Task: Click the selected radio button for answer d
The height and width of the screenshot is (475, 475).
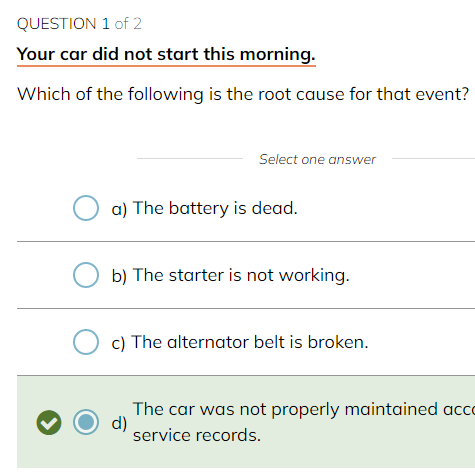Action: 86,422
